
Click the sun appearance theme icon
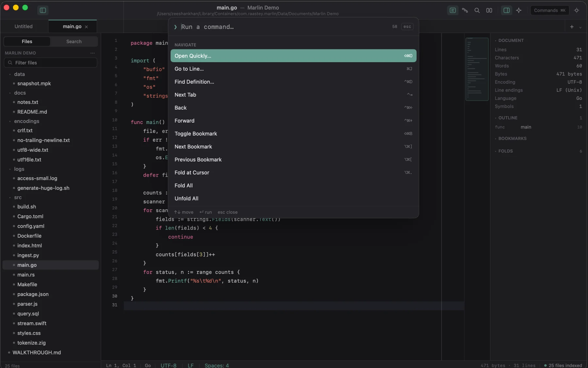click(x=577, y=10)
